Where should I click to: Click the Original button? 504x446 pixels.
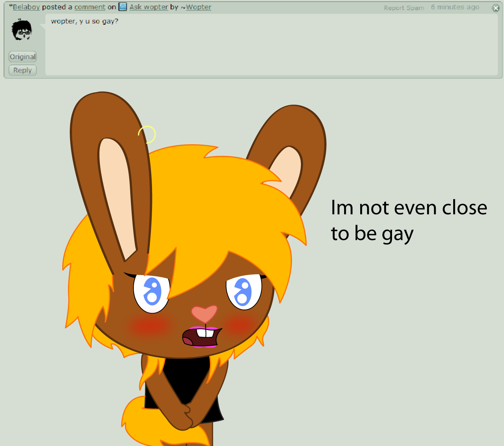tap(23, 57)
